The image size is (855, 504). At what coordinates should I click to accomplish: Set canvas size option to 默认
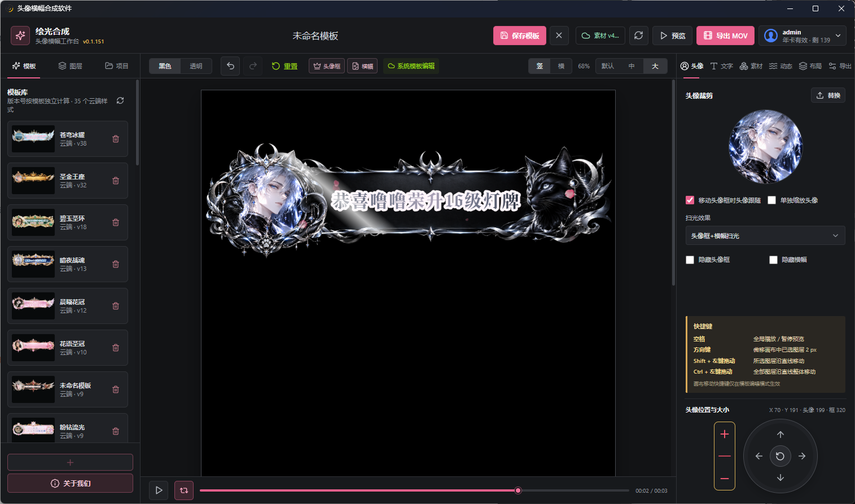coord(608,66)
